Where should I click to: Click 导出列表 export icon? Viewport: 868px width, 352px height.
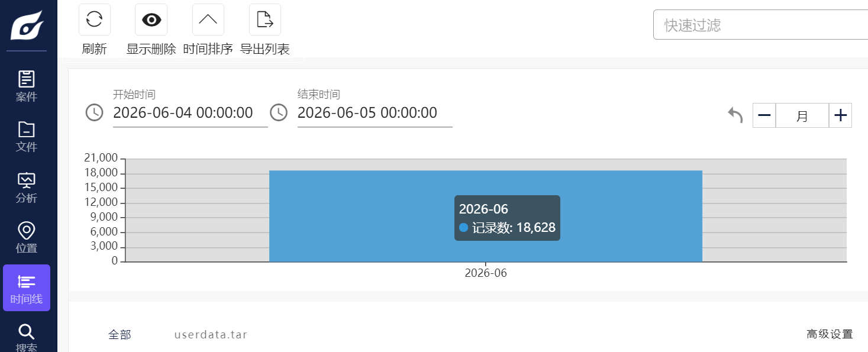point(264,20)
